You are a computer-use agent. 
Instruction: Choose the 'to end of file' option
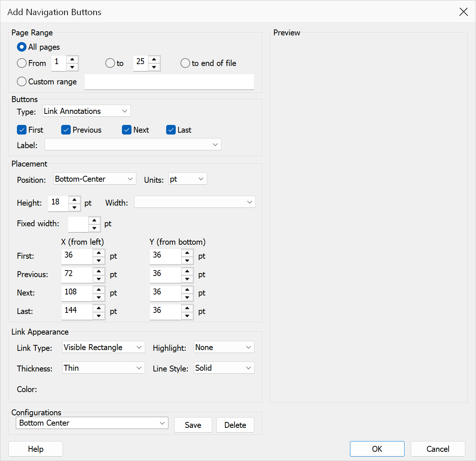click(185, 63)
